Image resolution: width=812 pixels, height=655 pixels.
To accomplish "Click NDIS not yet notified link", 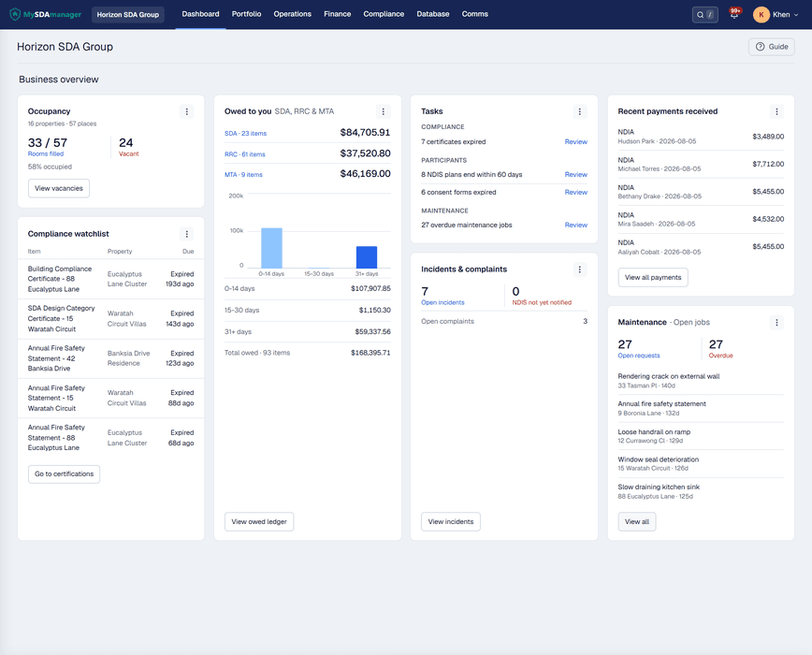I will pyautogui.click(x=542, y=302).
